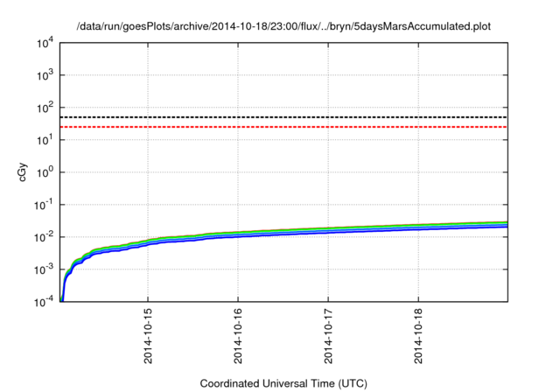Click the 10^-2 y-axis tick label
The height and width of the screenshot is (392, 560).
click(x=44, y=237)
